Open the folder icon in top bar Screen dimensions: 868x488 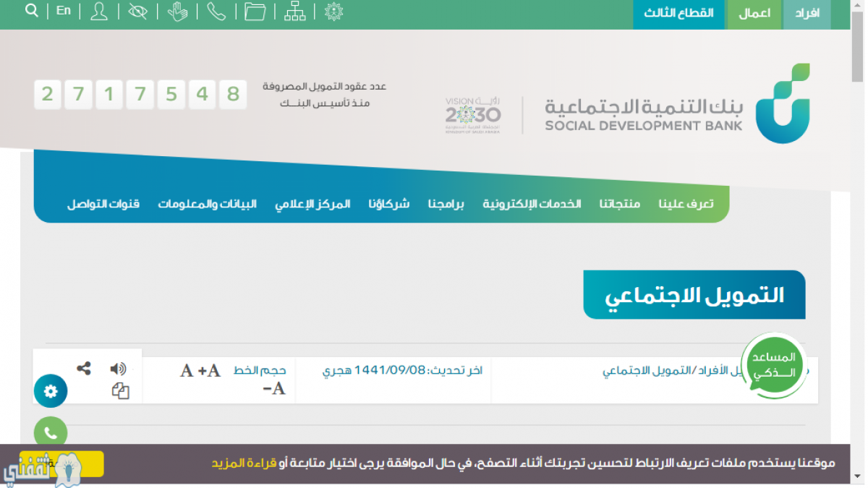pyautogui.click(x=255, y=12)
